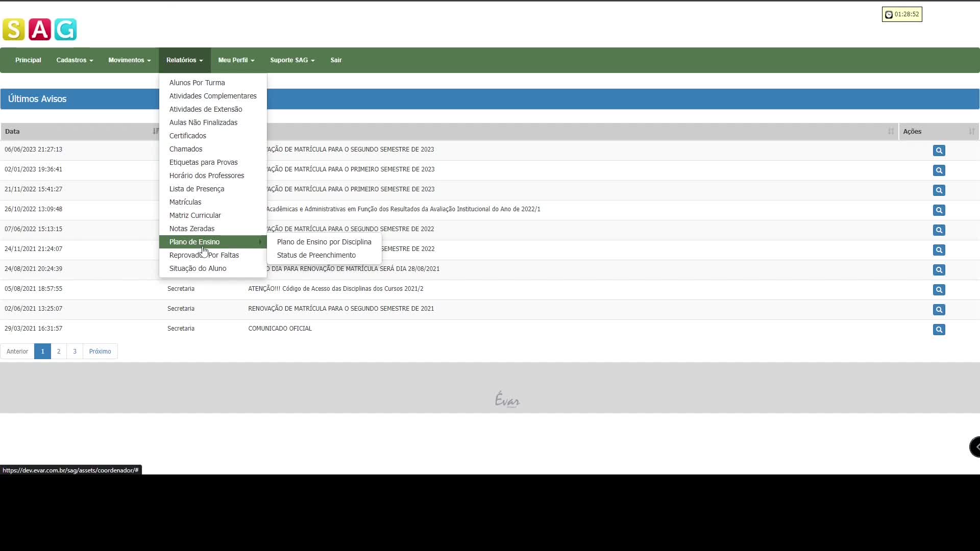This screenshot has height=551, width=980.
Task: Click Sair to log out
Action: (336, 60)
